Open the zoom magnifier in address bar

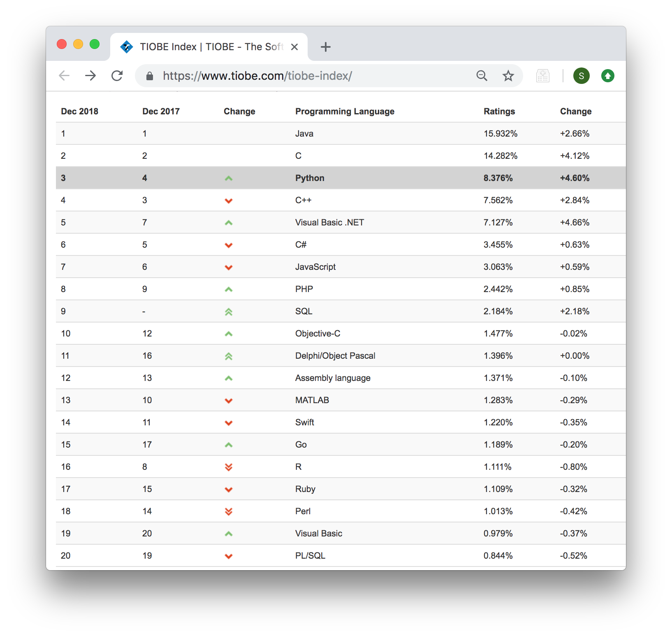click(x=482, y=76)
